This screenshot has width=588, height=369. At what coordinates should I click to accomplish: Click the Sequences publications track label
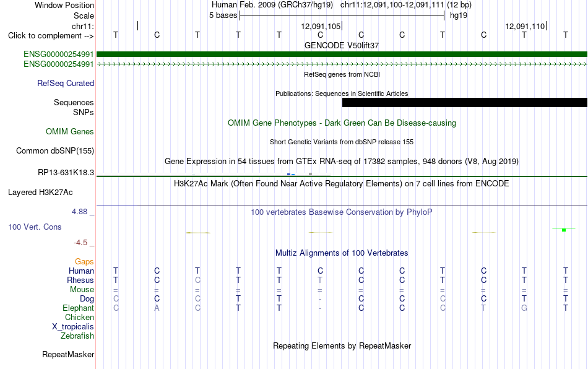74,102
